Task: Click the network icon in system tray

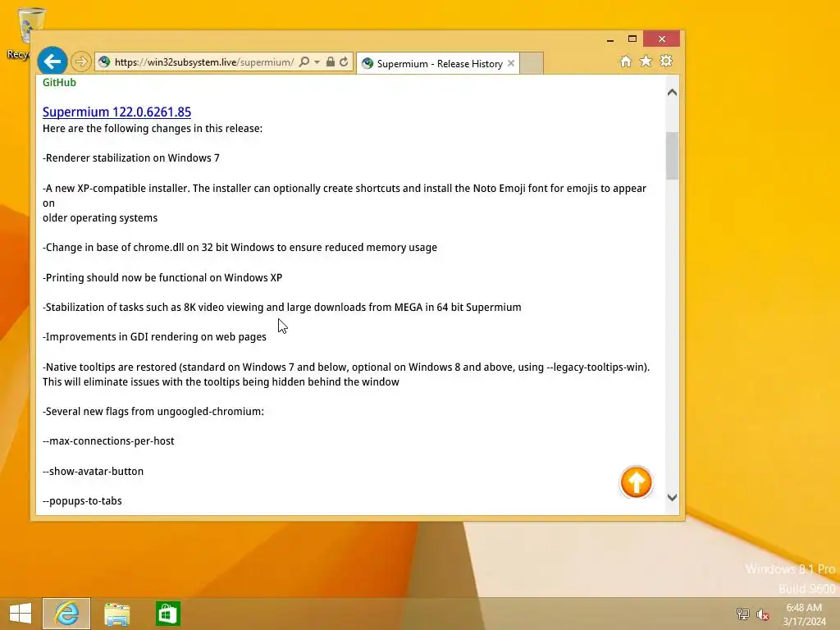Action: [742, 614]
